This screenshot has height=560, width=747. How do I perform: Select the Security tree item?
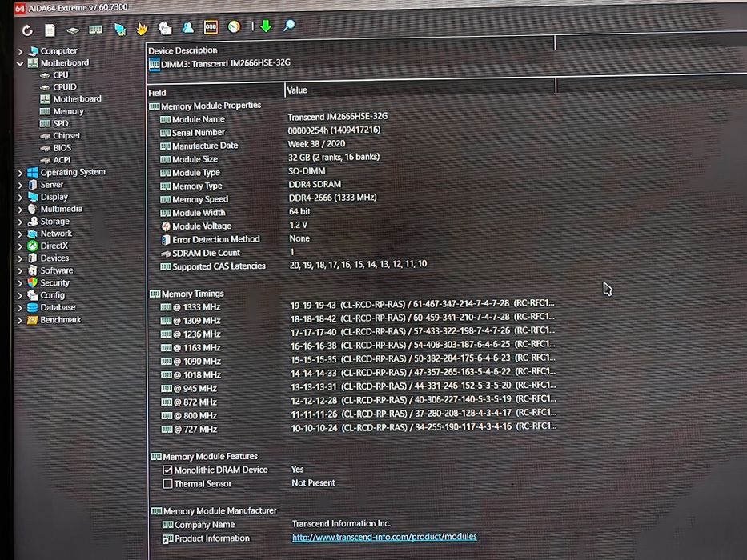pyautogui.click(x=49, y=283)
